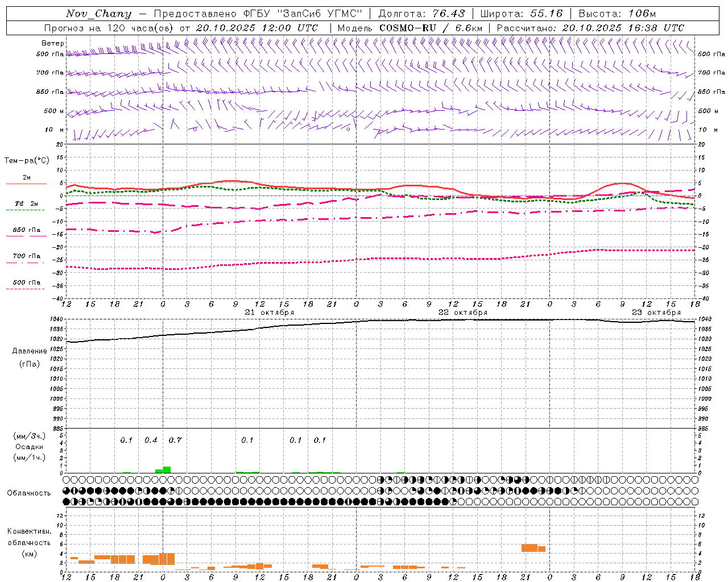Click the 0.4 precipitation value

tap(151, 440)
